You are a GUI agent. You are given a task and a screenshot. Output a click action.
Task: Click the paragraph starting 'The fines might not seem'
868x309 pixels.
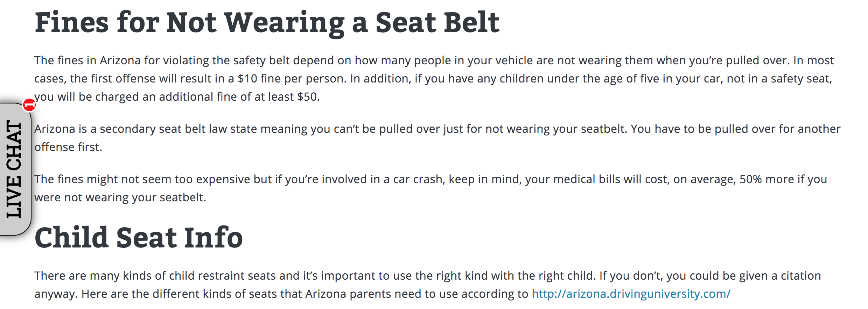(430, 188)
